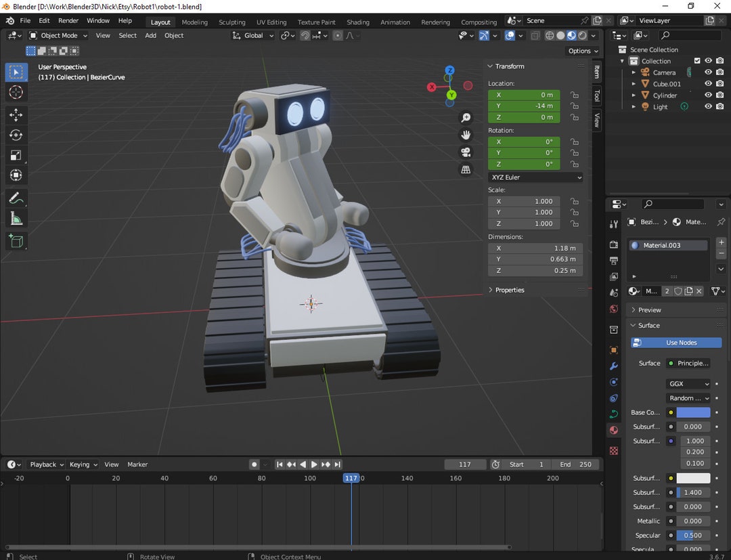Open the XYZ Euler rotation mode dropdown

tap(535, 177)
